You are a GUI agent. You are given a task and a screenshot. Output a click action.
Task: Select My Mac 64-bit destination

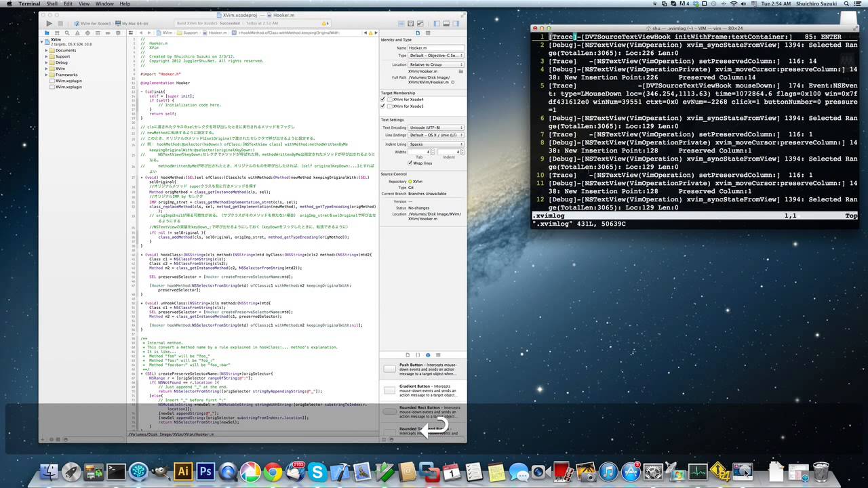(x=132, y=24)
